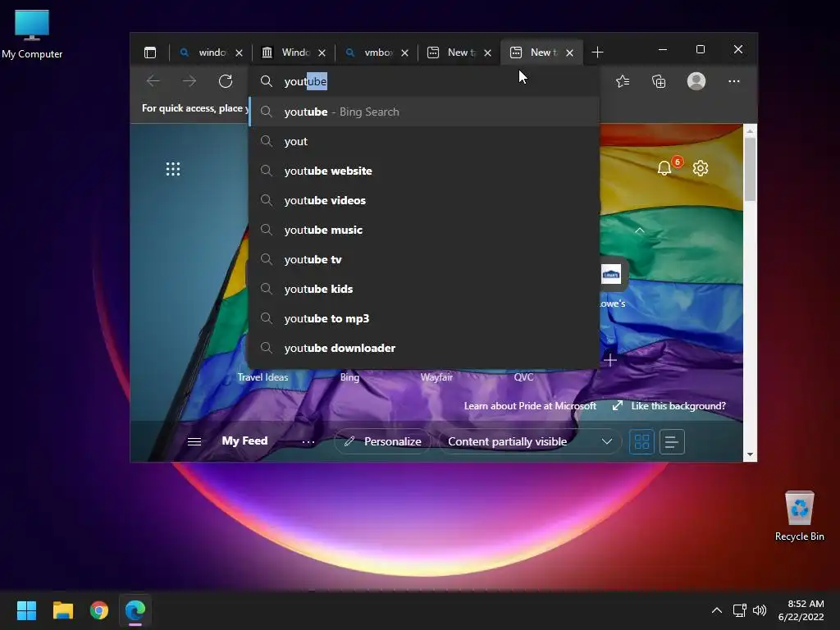Image resolution: width=840 pixels, height=630 pixels.
Task: Open the Windows Start button
Action: 26,610
